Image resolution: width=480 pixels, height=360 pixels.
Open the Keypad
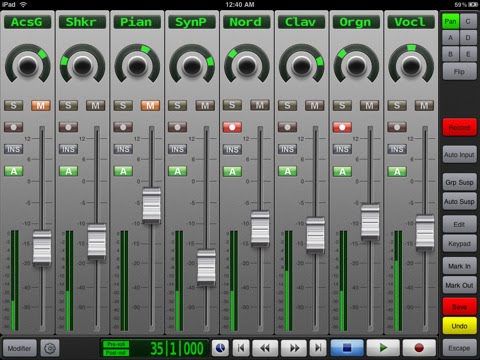coord(459,244)
